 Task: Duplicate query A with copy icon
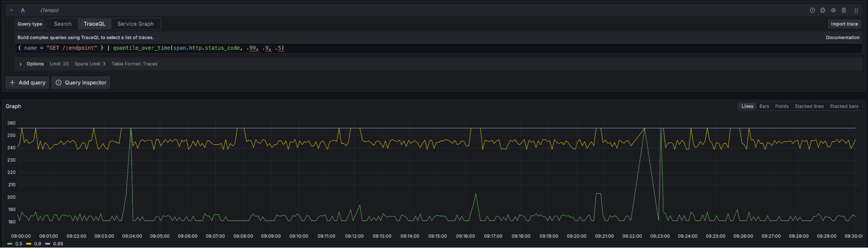pyautogui.click(x=823, y=10)
